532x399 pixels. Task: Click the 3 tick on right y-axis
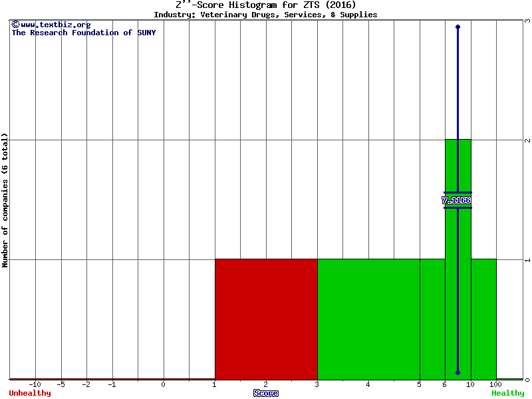pos(527,21)
